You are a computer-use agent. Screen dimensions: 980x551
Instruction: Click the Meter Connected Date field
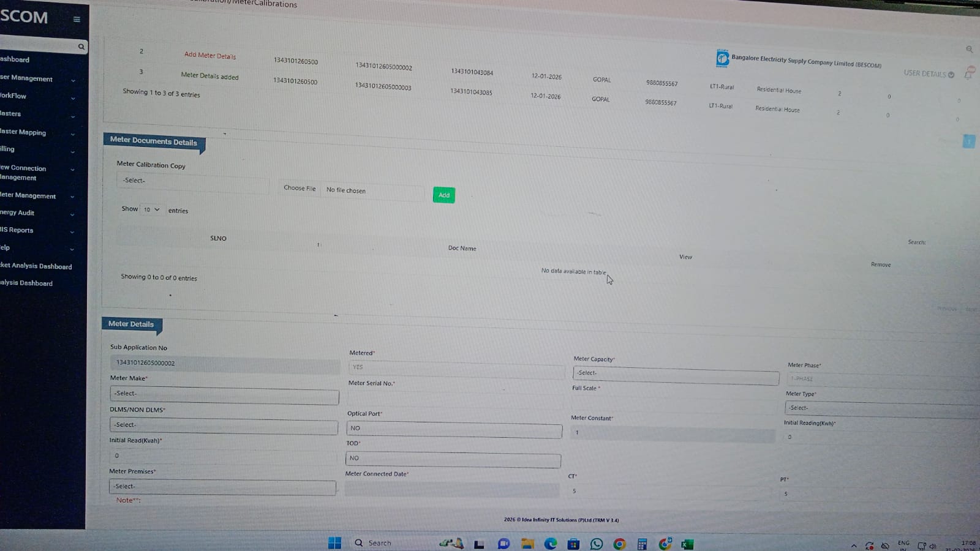tap(452, 489)
